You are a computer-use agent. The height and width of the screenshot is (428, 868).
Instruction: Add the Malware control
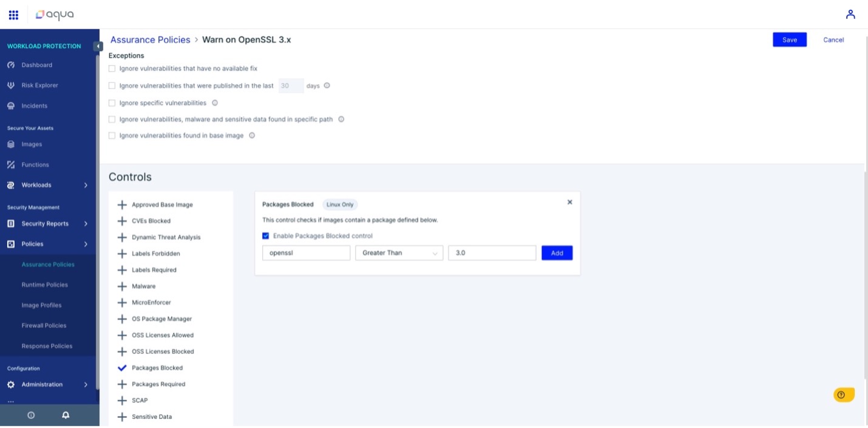(x=122, y=287)
